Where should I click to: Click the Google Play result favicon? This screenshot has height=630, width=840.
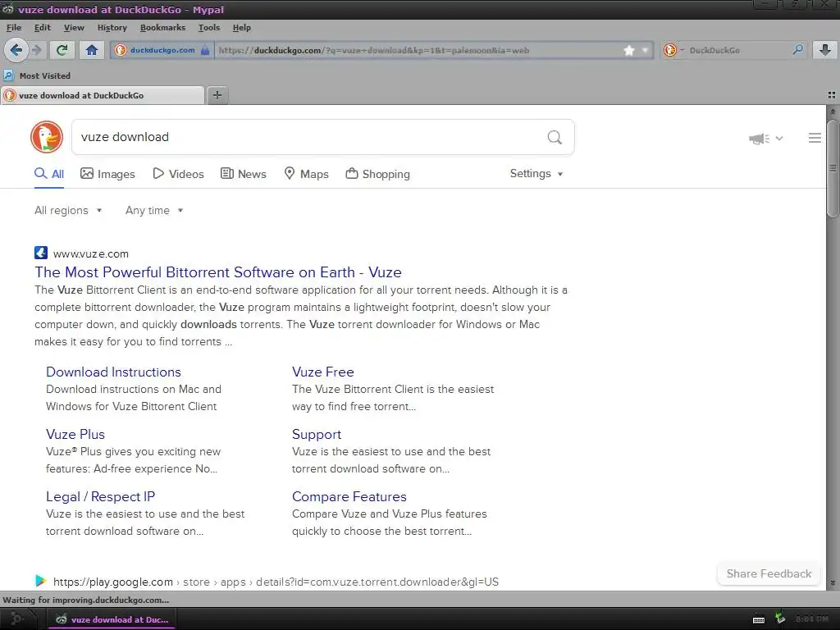coord(40,581)
